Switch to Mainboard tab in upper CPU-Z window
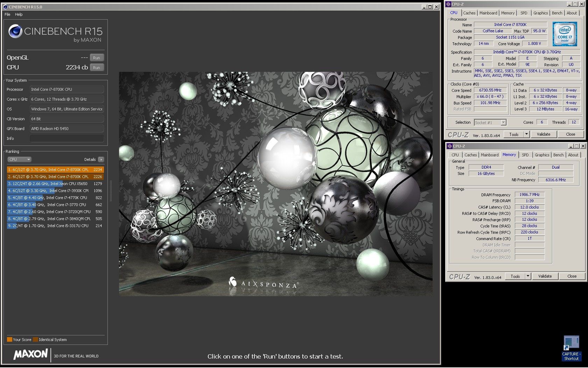Viewport: 588px width, 368px height. point(488,13)
